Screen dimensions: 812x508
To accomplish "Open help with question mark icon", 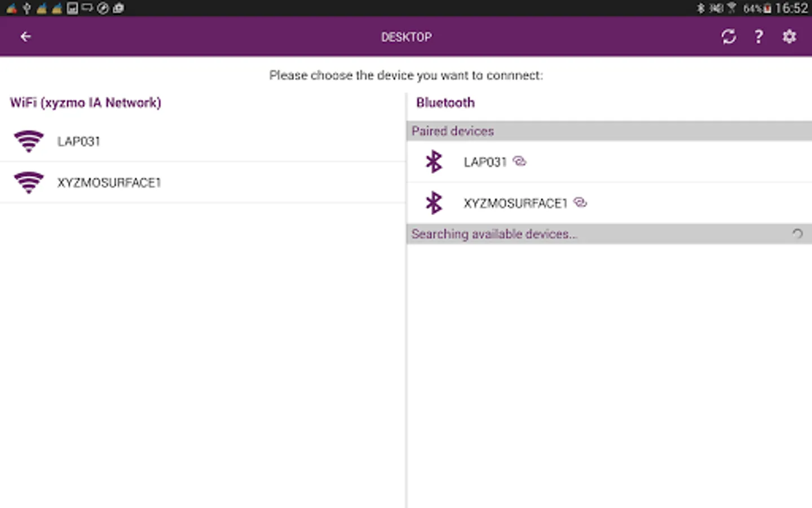I will [759, 37].
